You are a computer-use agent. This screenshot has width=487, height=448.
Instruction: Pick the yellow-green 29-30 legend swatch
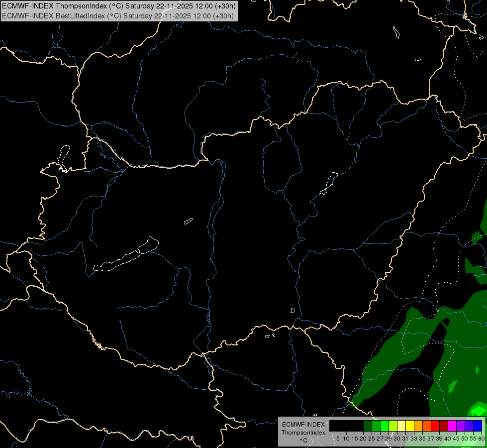pyautogui.click(x=393, y=426)
